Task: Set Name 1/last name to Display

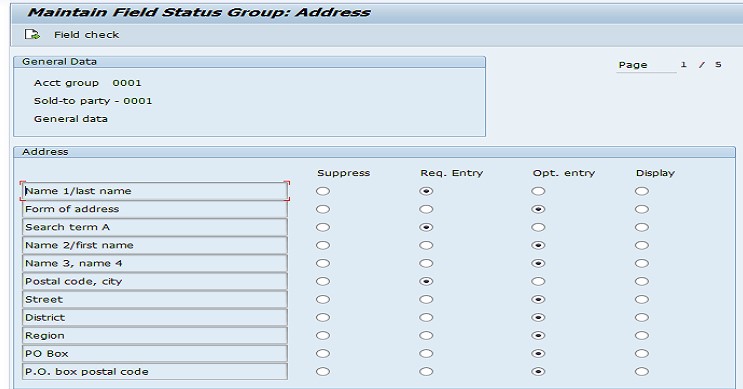Action: [642, 191]
